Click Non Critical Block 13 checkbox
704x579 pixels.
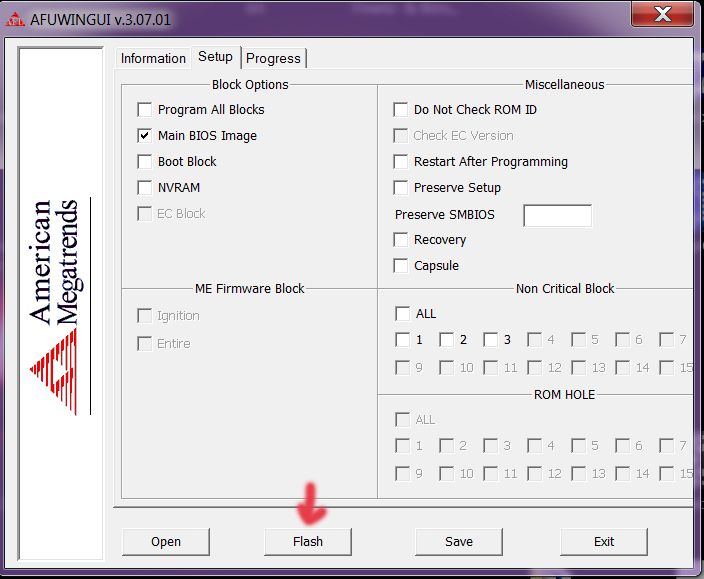pyautogui.click(x=578, y=368)
